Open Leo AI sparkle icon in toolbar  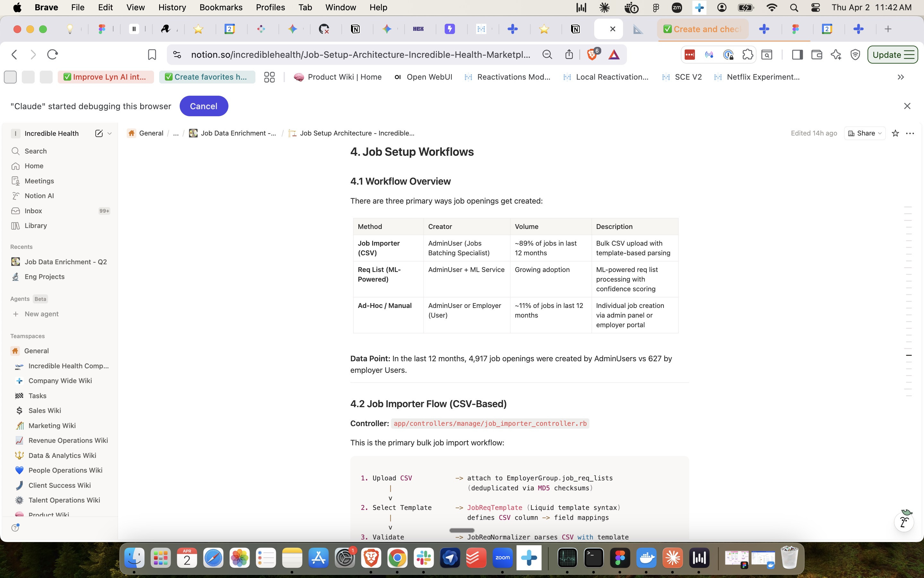coord(836,55)
